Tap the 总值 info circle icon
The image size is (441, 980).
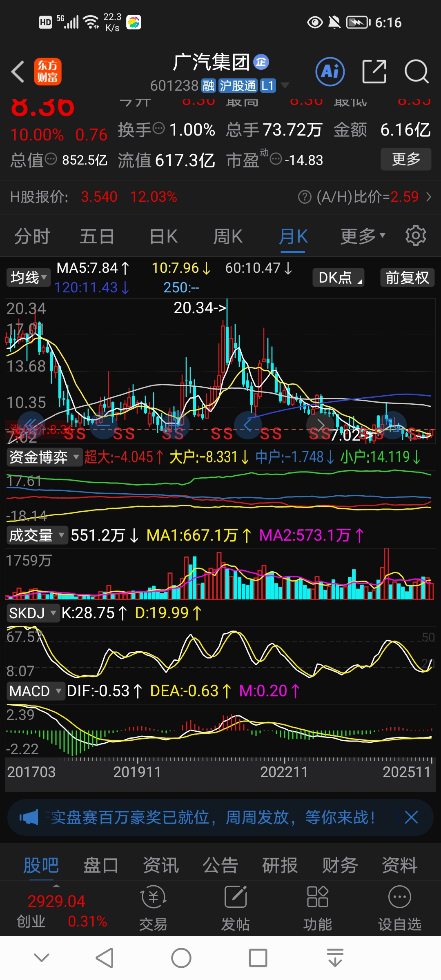click(x=51, y=158)
